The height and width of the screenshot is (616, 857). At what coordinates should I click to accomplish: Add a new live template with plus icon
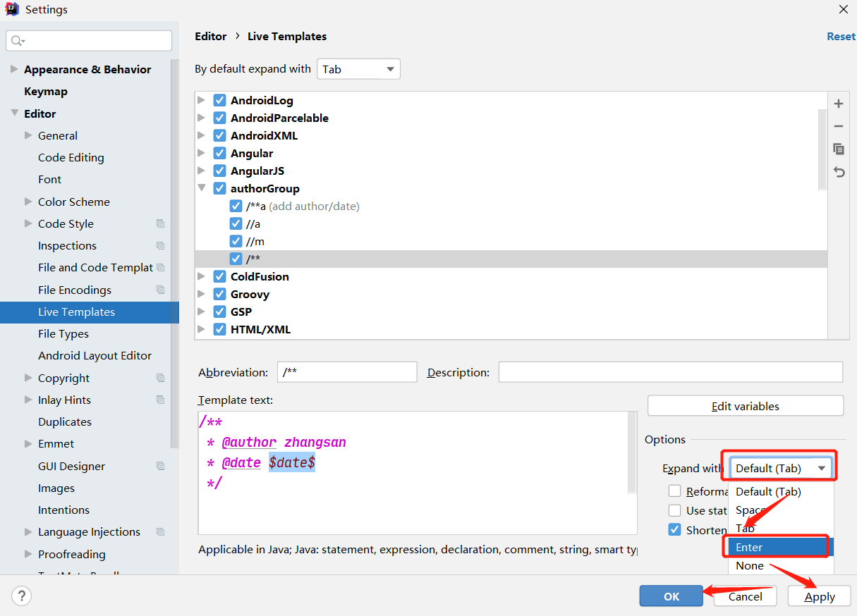click(839, 104)
